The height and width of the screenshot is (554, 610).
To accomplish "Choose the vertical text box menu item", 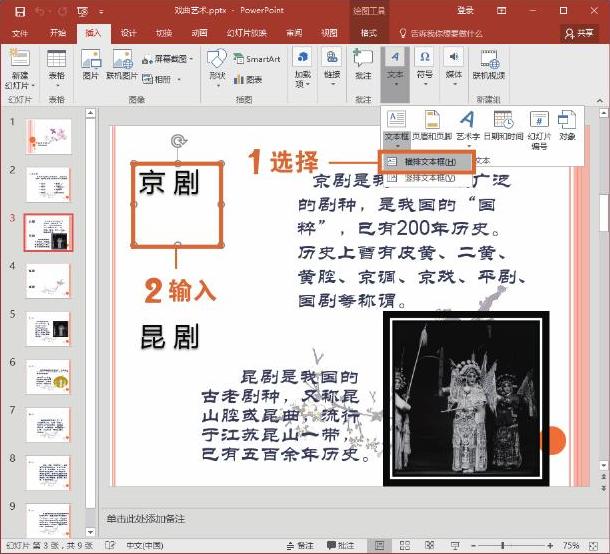I will pyautogui.click(x=426, y=178).
